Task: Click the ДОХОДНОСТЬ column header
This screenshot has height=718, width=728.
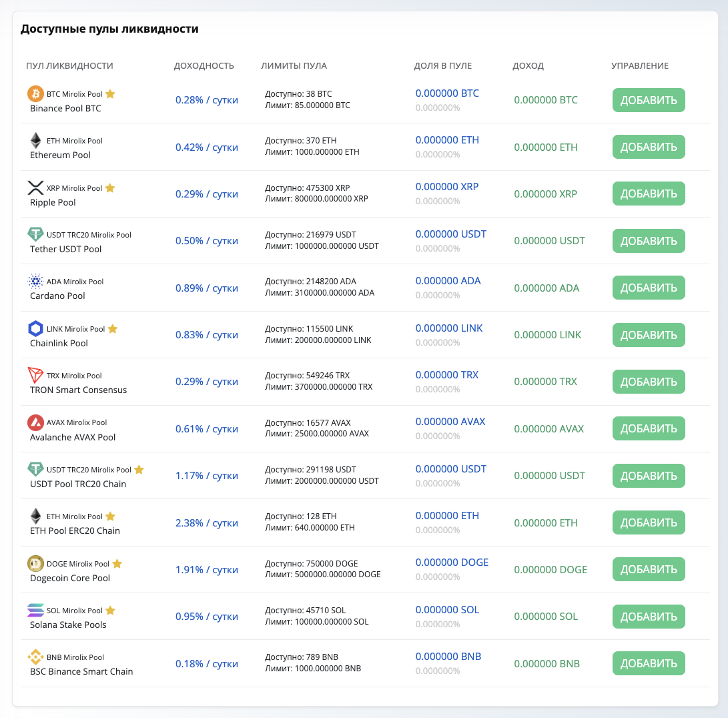Action: 204,65
